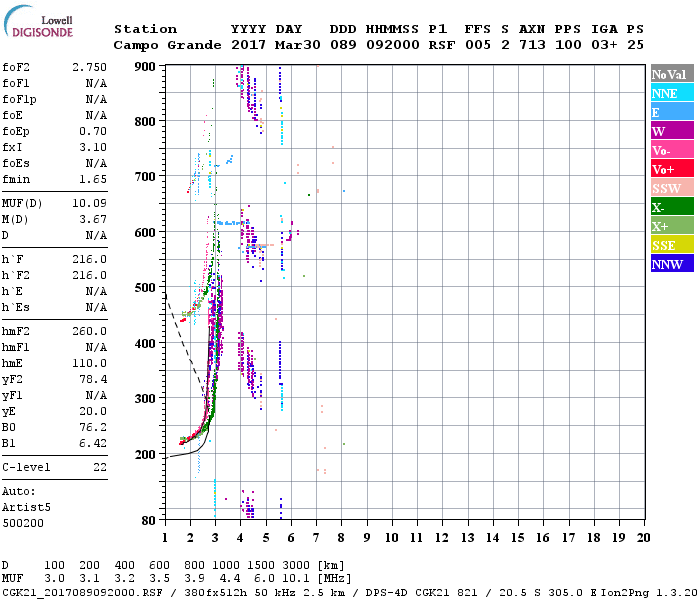Select the Vo- pink legend entry

coord(671,150)
